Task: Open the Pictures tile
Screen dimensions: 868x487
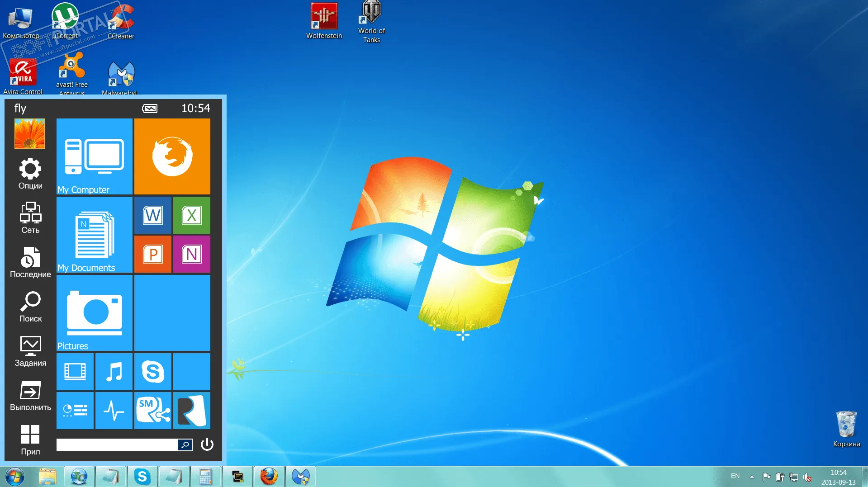Action: pyautogui.click(x=94, y=313)
